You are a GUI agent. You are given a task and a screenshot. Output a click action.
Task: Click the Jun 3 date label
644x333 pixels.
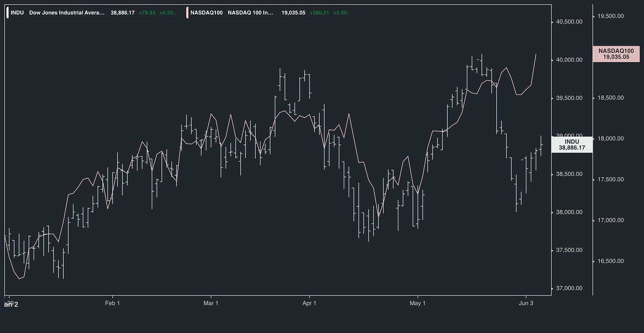click(x=526, y=303)
